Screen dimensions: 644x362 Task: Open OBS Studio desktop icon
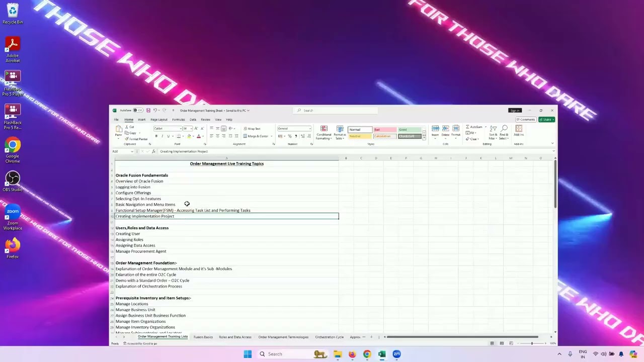(x=13, y=182)
